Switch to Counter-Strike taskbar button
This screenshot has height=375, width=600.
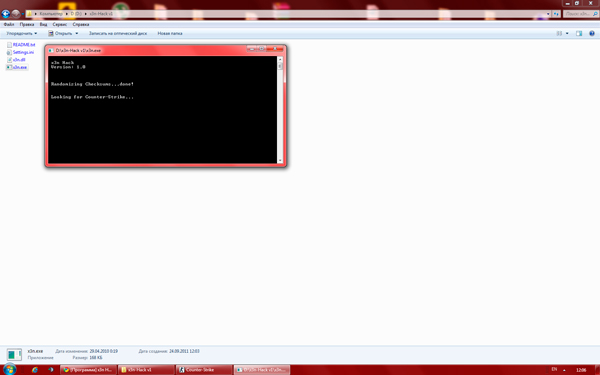point(204,370)
